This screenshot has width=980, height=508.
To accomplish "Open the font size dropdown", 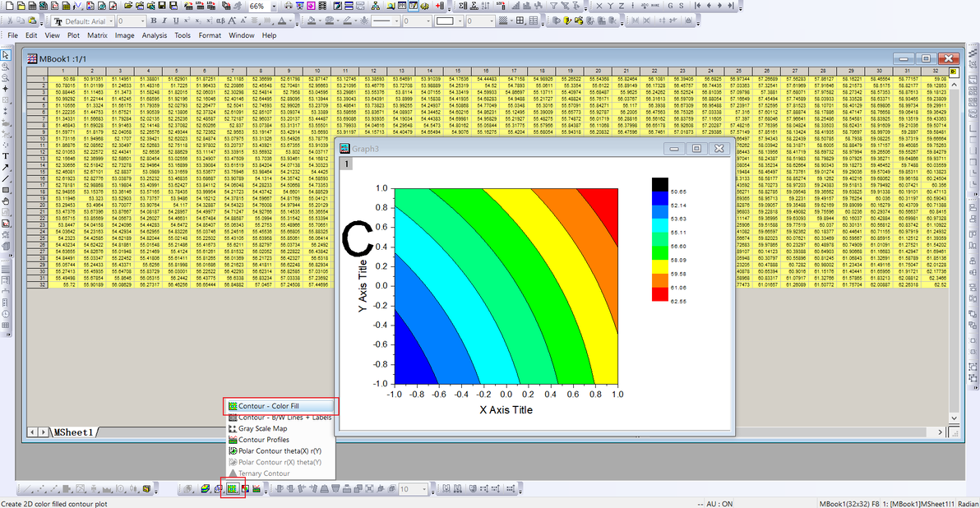I will pyautogui.click(x=143, y=21).
